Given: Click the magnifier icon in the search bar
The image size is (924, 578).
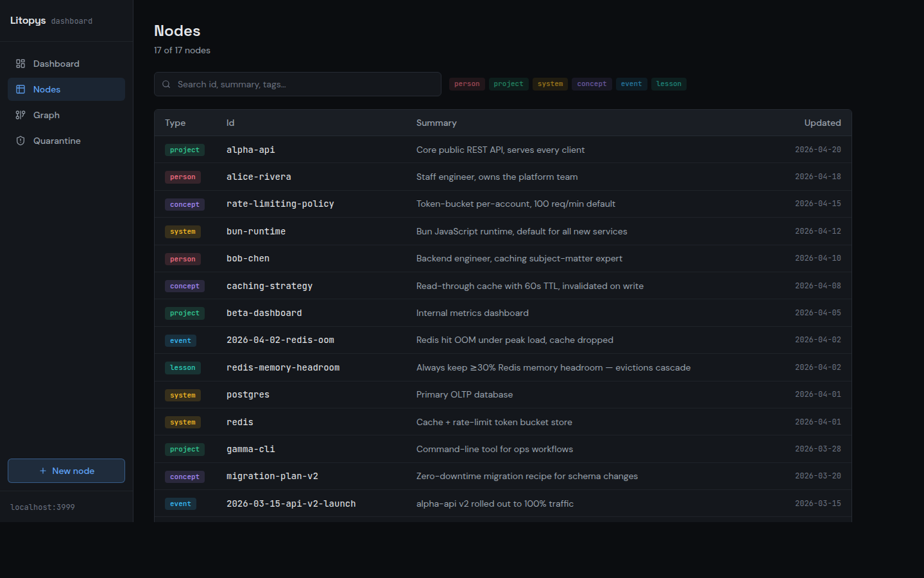Looking at the screenshot, I should click(x=166, y=84).
